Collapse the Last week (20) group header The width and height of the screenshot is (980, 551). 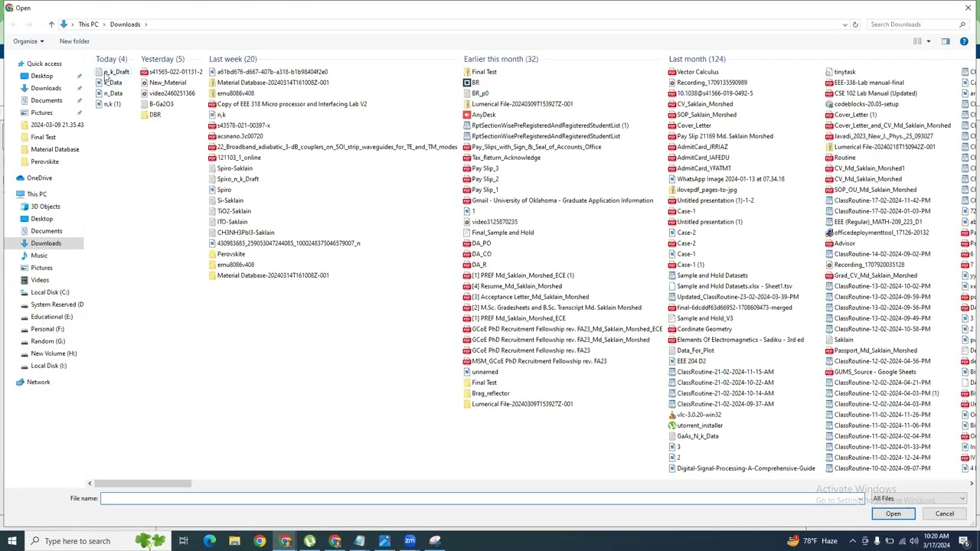233,59
